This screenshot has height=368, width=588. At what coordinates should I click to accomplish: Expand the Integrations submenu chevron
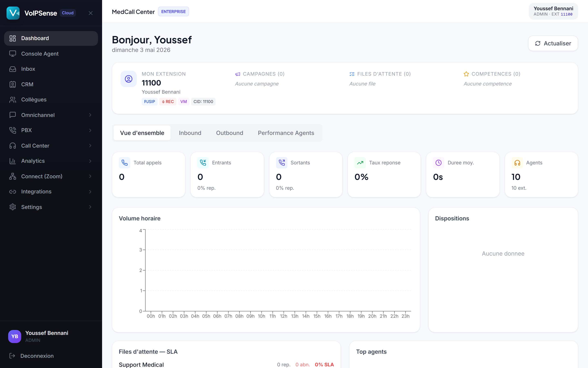(x=90, y=192)
